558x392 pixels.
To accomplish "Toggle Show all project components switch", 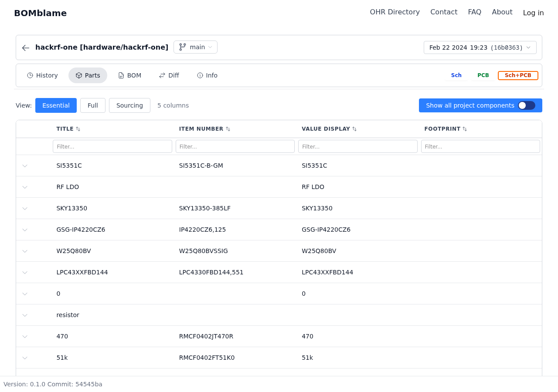I will coord(526,105).
